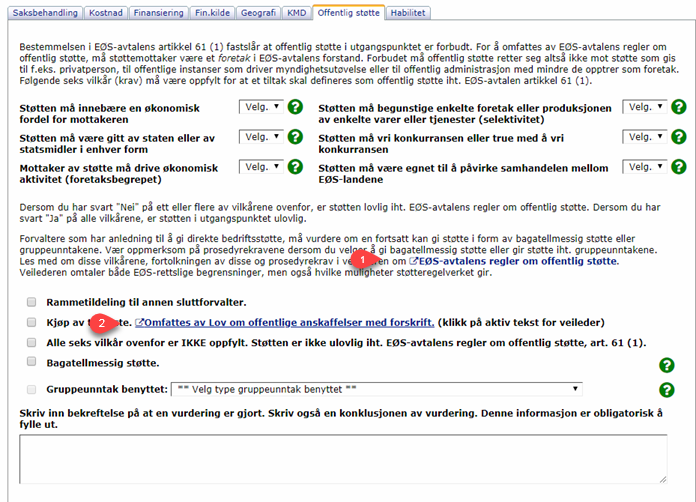
Task: Switch to the Saksbehandling tab
Action: [x=45, y=13]
